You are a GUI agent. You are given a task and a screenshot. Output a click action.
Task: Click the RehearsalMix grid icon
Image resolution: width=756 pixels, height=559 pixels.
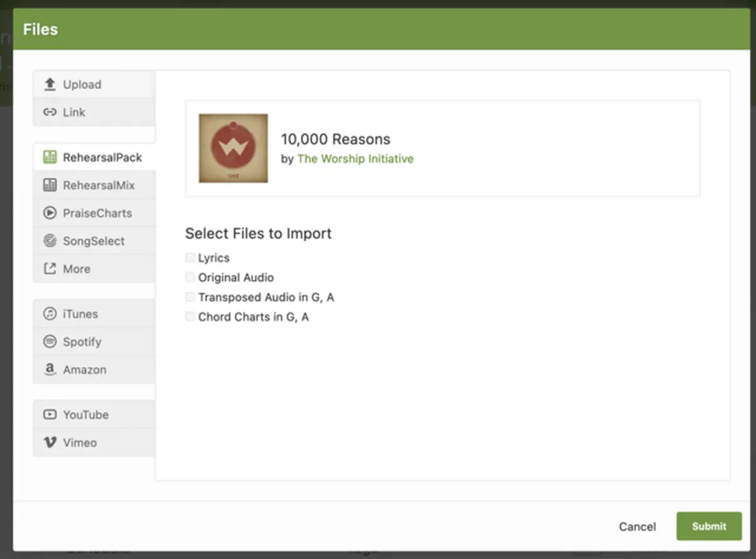coord(50,185)
